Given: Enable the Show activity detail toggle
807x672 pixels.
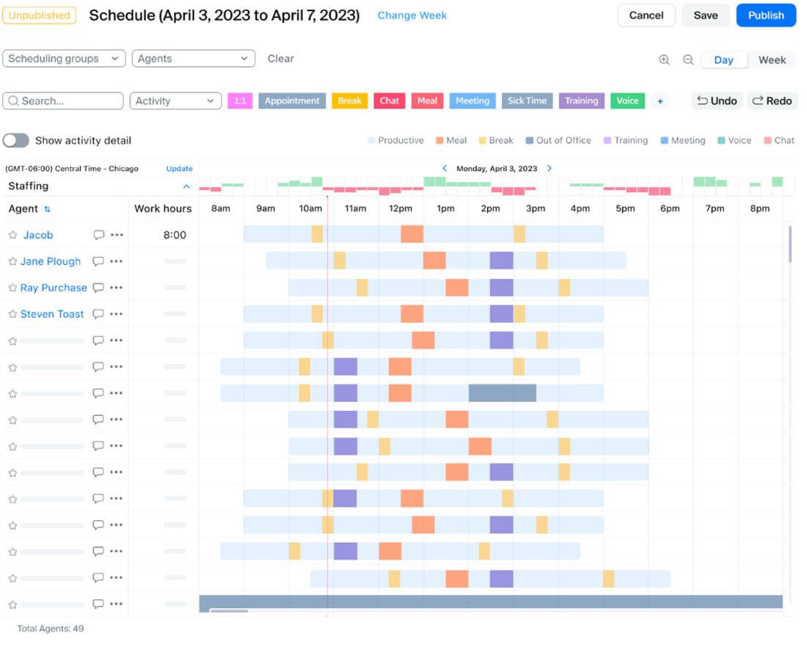Looking at the screenshot, I should click(15, 140).
